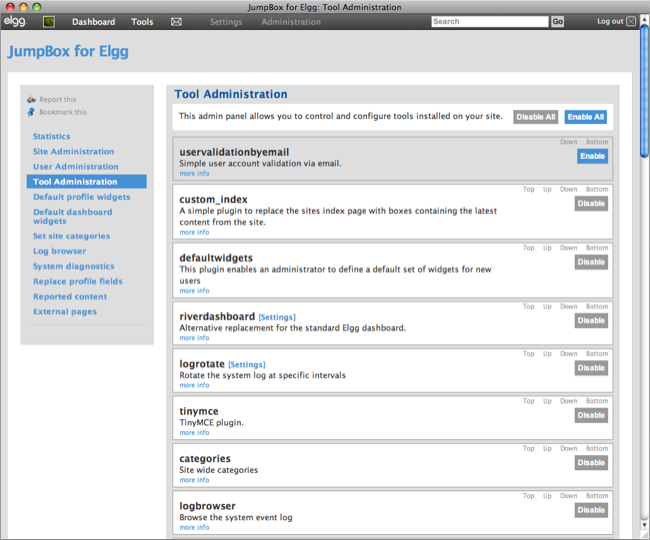The width and height of the screenshot is (650, 540).
Task: Move logbrowser to Top
Action: coord(529,496)
